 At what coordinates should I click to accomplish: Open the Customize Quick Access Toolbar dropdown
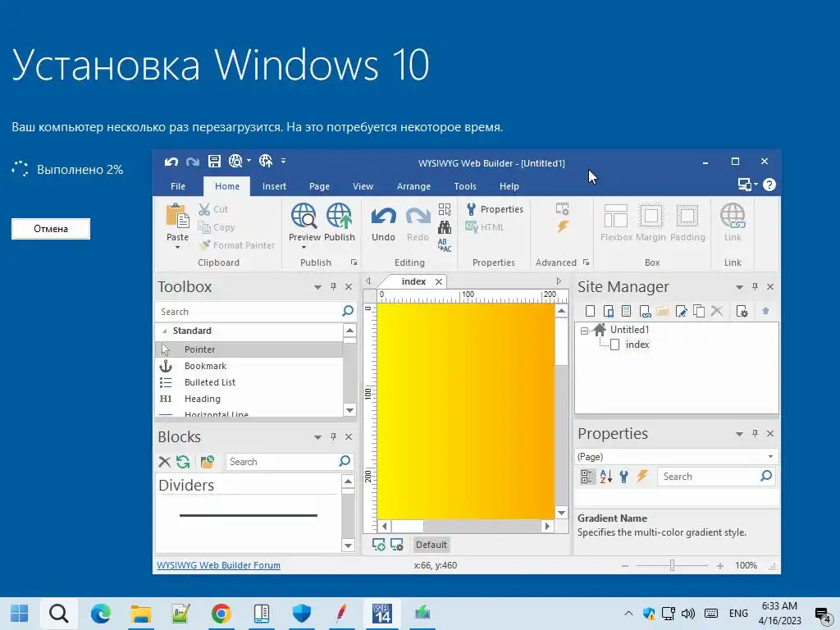283,161
